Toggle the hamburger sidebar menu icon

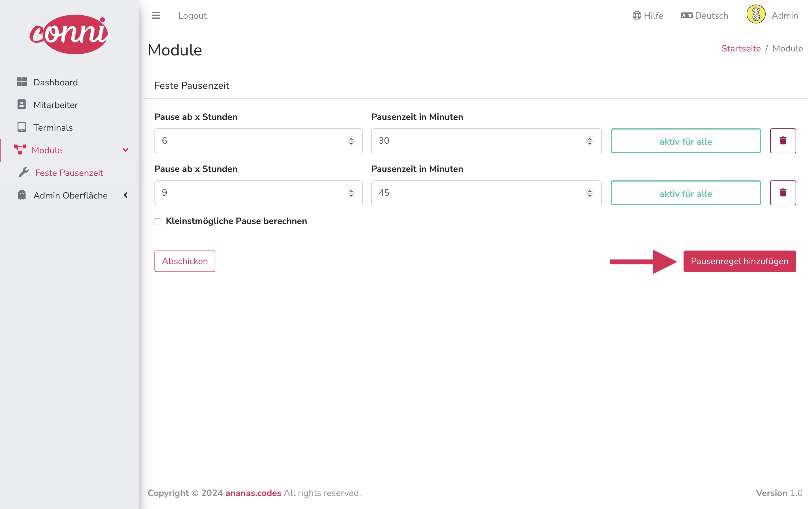pyautogui.click(x=156, y=16)
